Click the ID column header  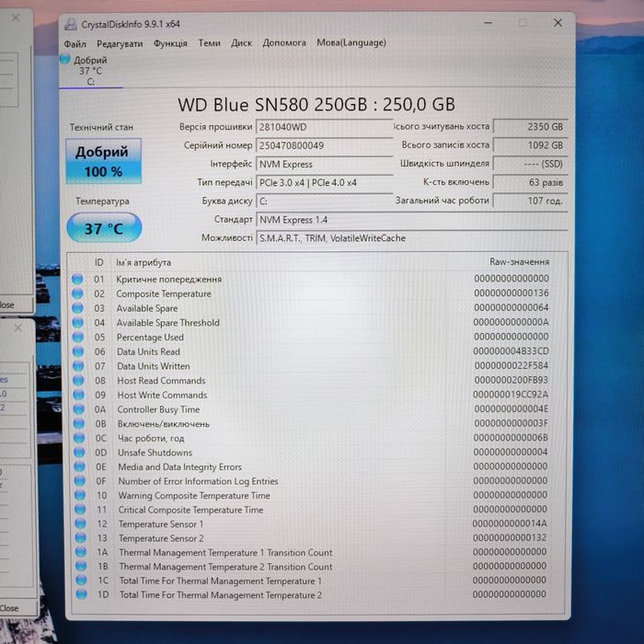point(99,262)
